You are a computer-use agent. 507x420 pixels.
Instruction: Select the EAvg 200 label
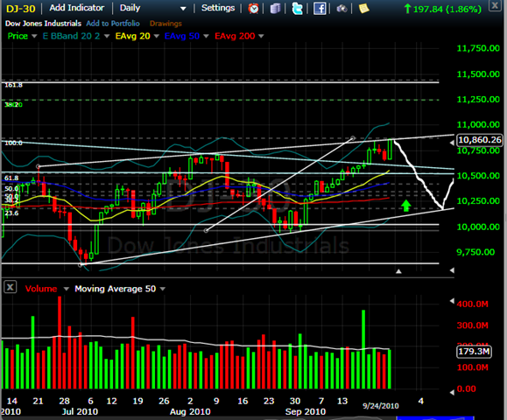pyautogui.click(x=235, y=36)
